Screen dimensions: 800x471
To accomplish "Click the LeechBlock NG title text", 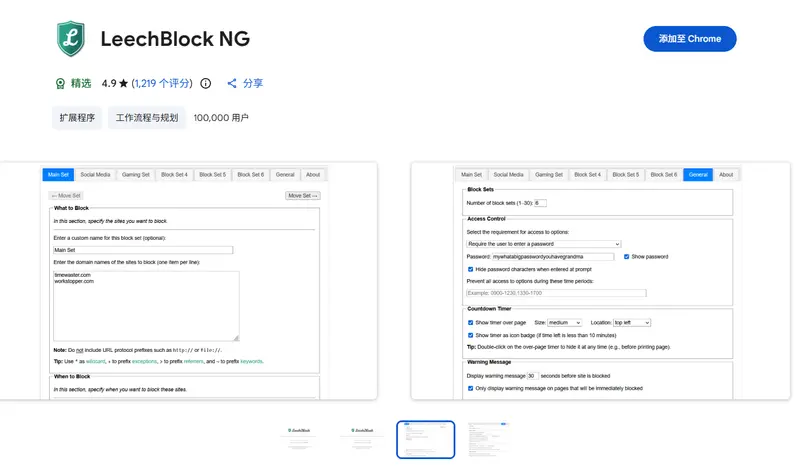I will click(175, 39).
